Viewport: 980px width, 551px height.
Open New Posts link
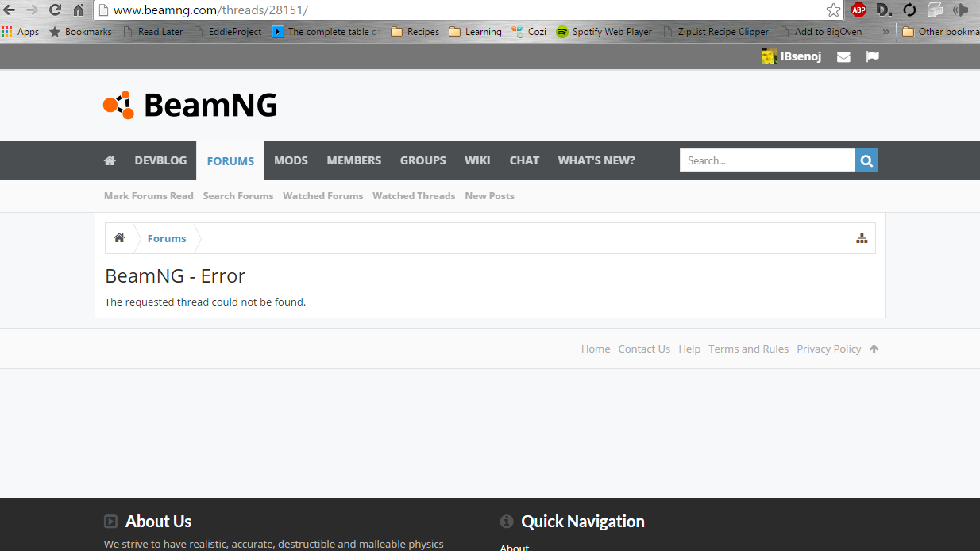(489, 196)
